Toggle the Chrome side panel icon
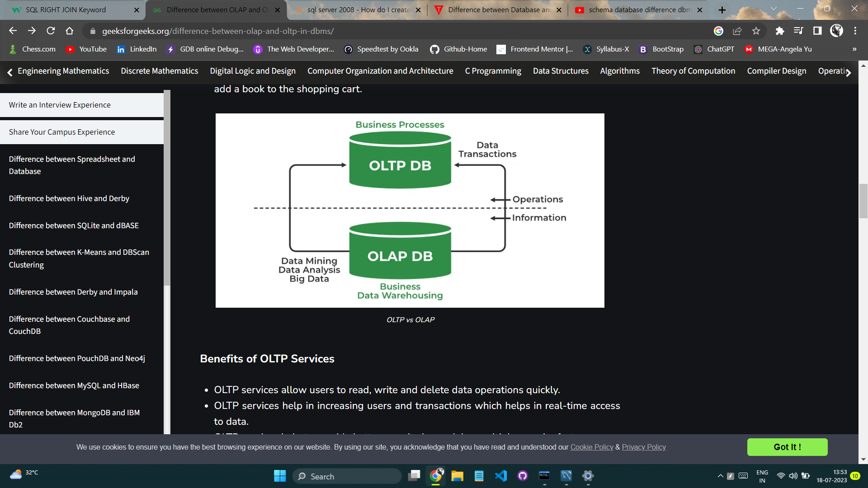 click(x=817, y=31)
